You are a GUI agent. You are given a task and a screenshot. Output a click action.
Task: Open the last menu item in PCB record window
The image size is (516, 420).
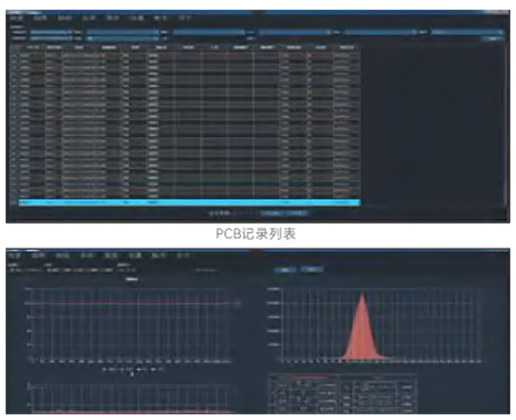[x=185, y=15]
